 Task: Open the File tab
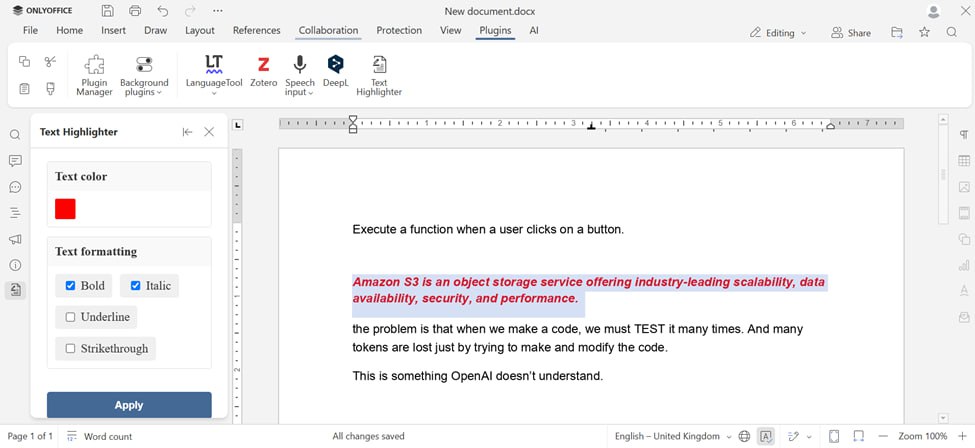tap(30, 30)
